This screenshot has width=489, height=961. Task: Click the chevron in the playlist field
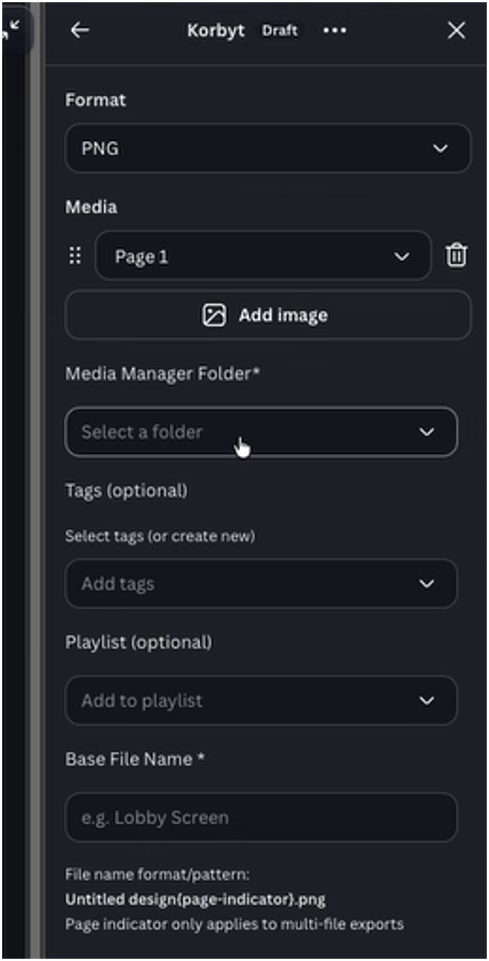tap(426, 701)
